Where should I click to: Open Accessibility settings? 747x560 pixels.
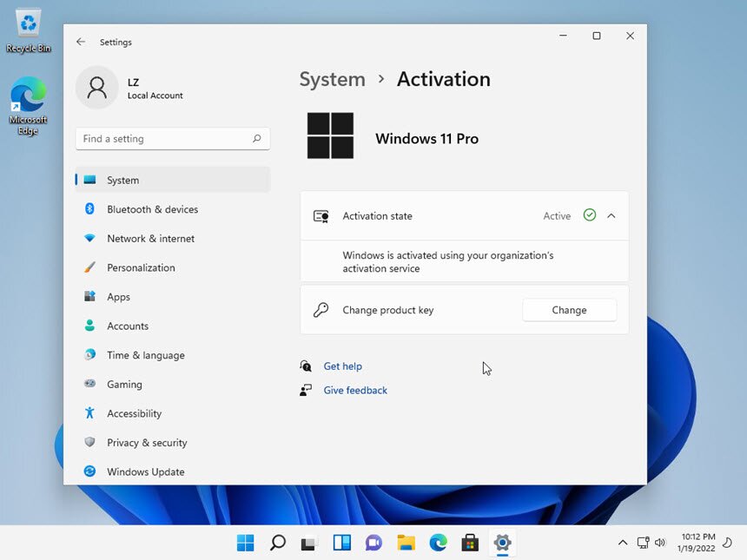pos(173,413)
